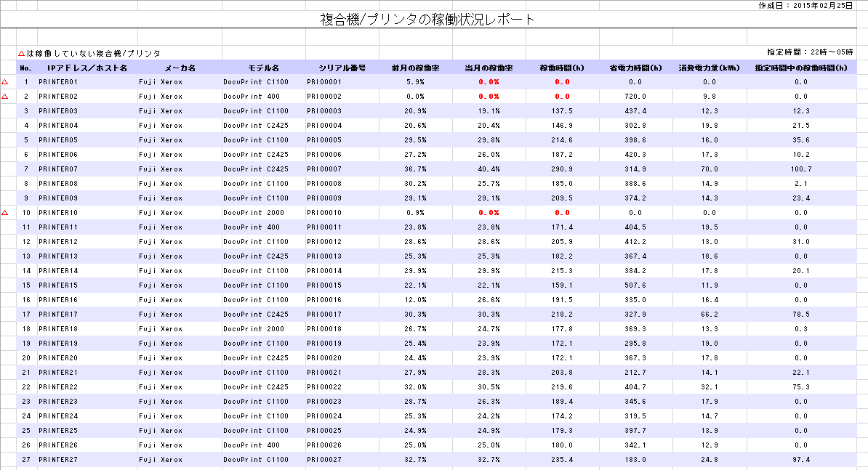Image resolution: width=868 pixels, height=470 pixels.
Task: Select the 省電力時間(h) column header
Action: [635, 68]
